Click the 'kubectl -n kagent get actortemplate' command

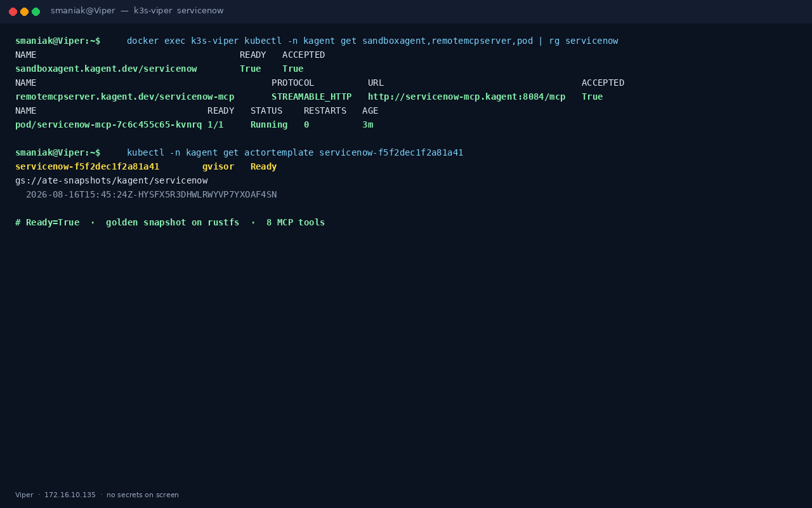tap(295, 152)
